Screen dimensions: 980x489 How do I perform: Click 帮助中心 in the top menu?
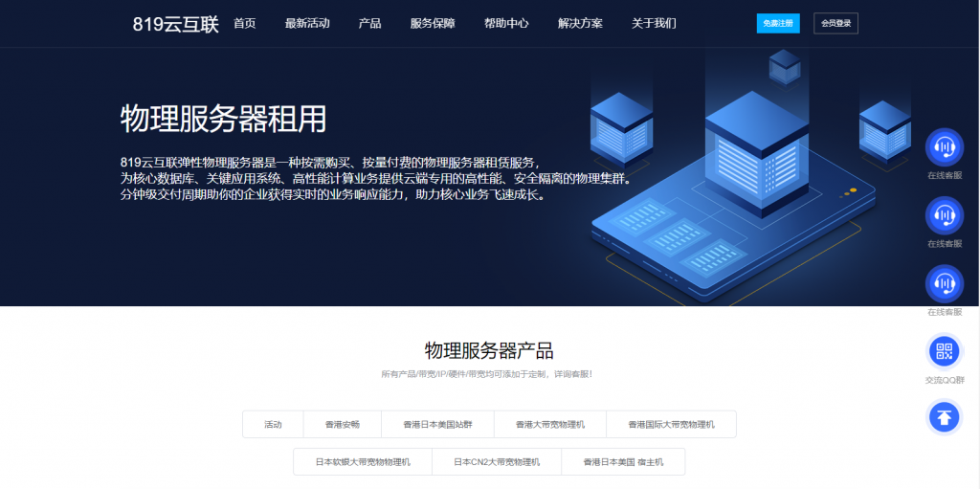tap(506, 24)
